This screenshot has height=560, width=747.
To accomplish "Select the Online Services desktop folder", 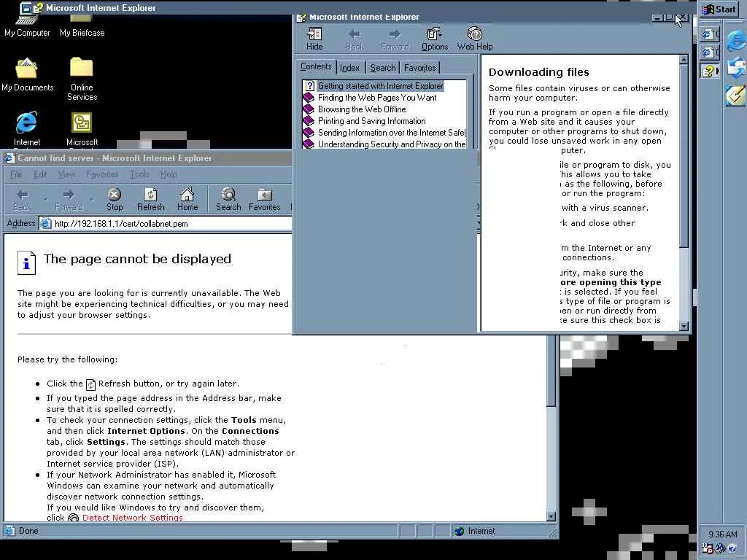I will click(x=82, y=79).
